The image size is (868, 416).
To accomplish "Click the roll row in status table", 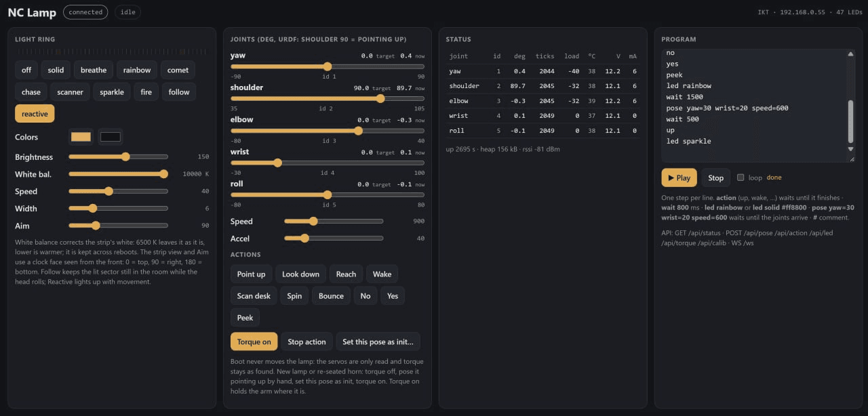I will pos(542,131).
